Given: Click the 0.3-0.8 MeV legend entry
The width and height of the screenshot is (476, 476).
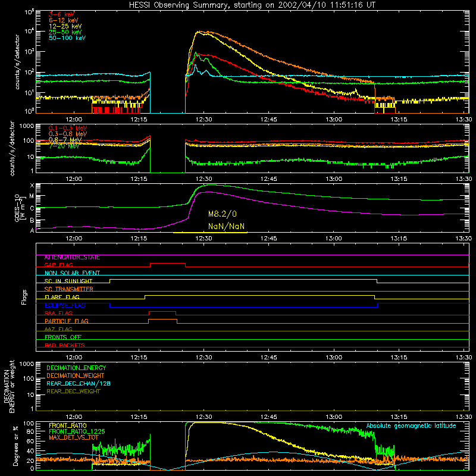Looking at the screenshot, I should pyautogui.click(x=68, y=134).
